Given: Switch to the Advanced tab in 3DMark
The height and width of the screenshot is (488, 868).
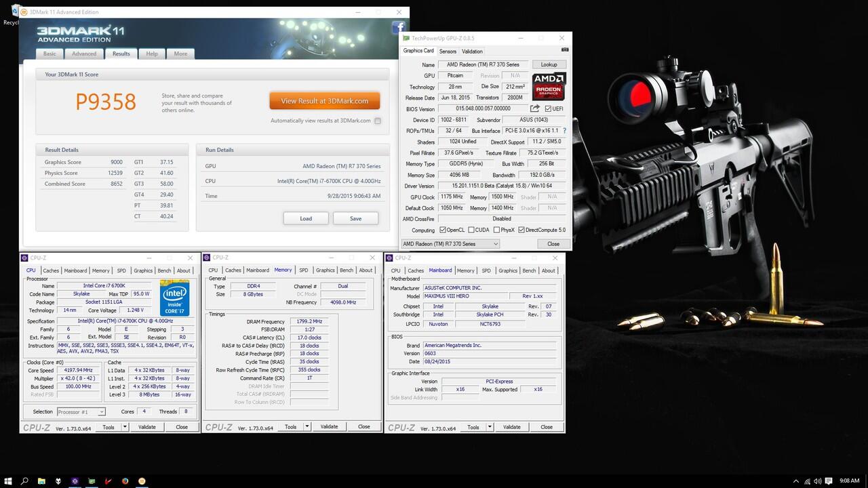Looking at the screenshot, I should tap(84, 54).
